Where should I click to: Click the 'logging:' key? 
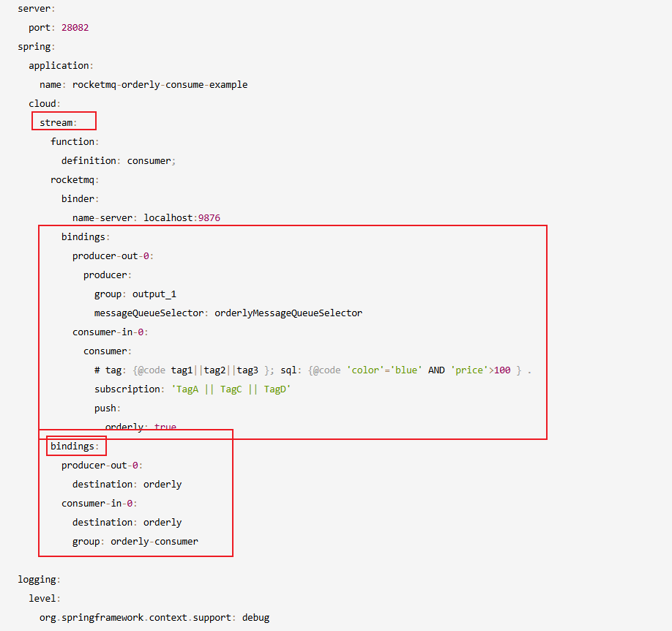[x=39, y=580]
